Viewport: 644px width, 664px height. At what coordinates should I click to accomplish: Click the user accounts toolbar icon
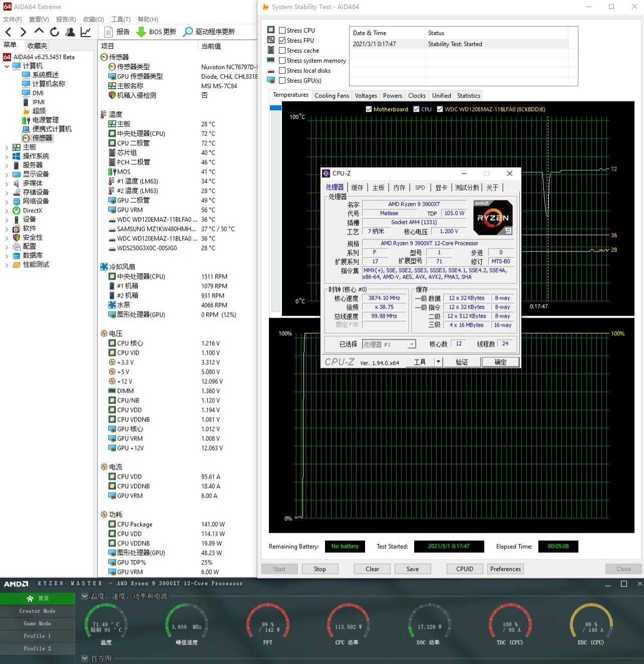(x=70, y=32)
